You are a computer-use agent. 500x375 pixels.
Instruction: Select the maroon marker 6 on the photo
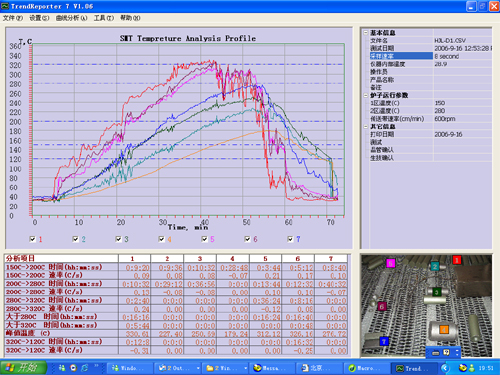click(x=382, y=306)
